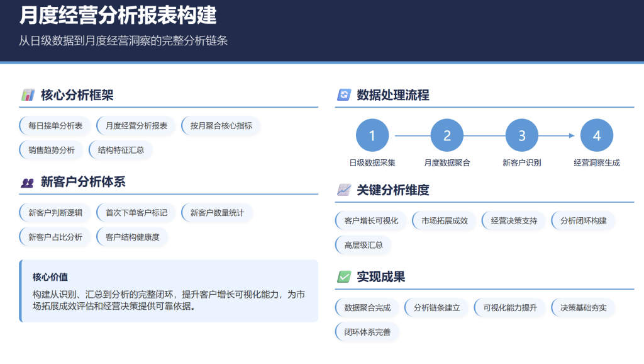Select the 首次下单客户标记 tag
This screenshot has height=364, width=644.
coord(136,213)
